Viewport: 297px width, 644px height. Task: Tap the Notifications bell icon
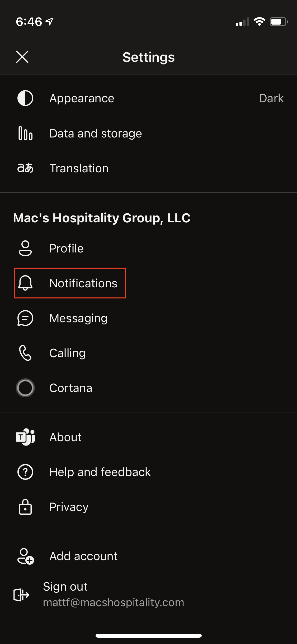pos(25,283)
